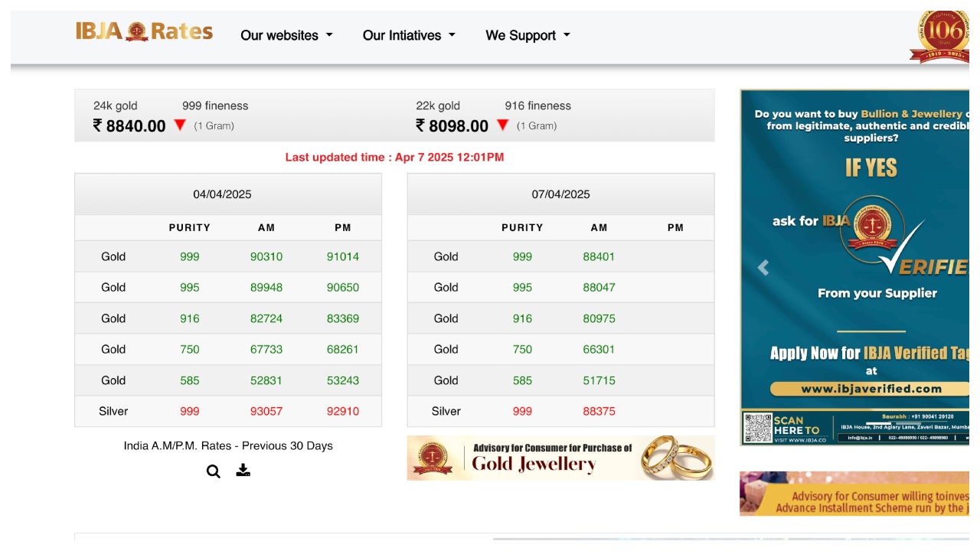Click Silver 999 AM rate 88375
The height and width of the screenshot is (551, 980).
click(599, 411)
